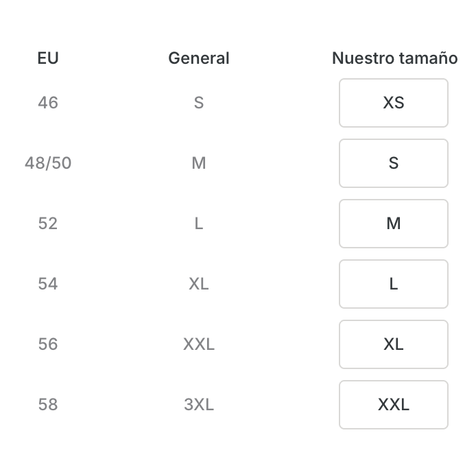
Task: Select the XS size button
Action: (394, 103)
